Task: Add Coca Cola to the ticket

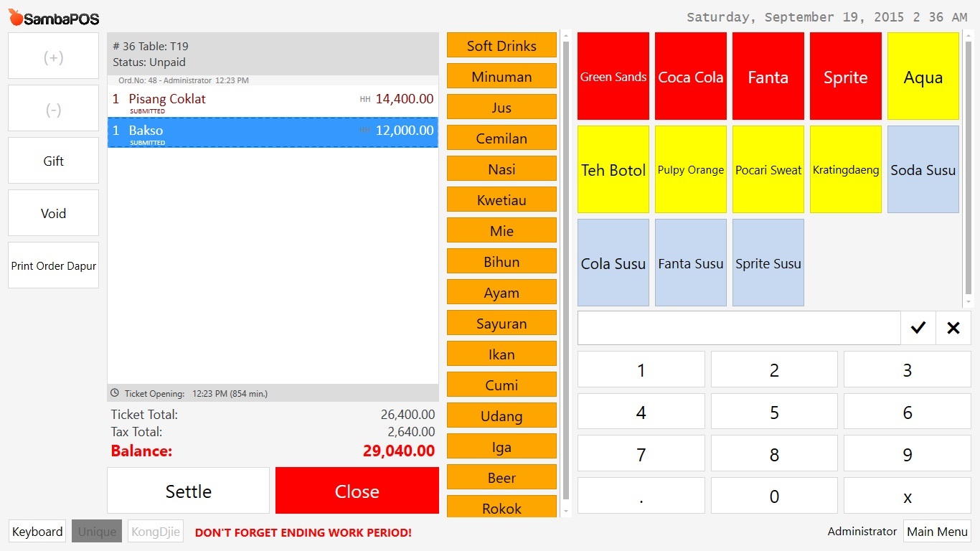Action: [691, 76]
